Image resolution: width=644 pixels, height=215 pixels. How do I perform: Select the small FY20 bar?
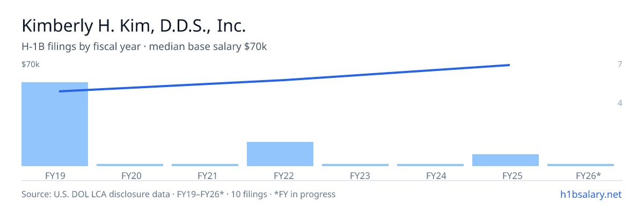(x=130, y=165)
